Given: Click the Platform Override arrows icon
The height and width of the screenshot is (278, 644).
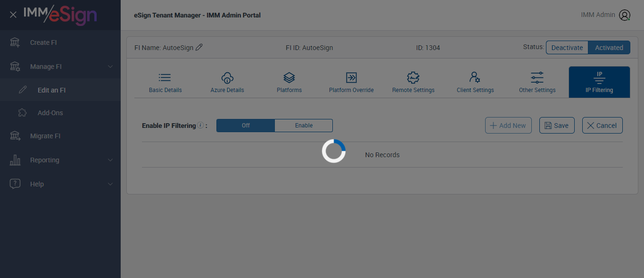Looking at the screenshot, I should click(351, 77).
